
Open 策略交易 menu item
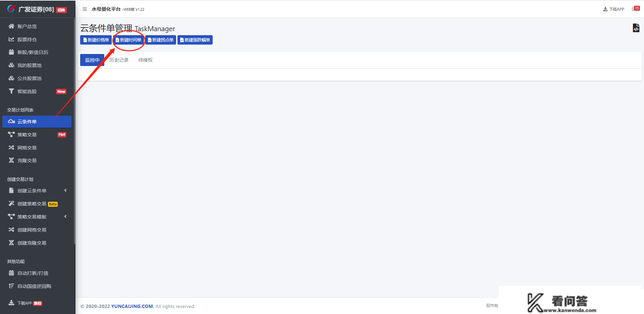37,134
